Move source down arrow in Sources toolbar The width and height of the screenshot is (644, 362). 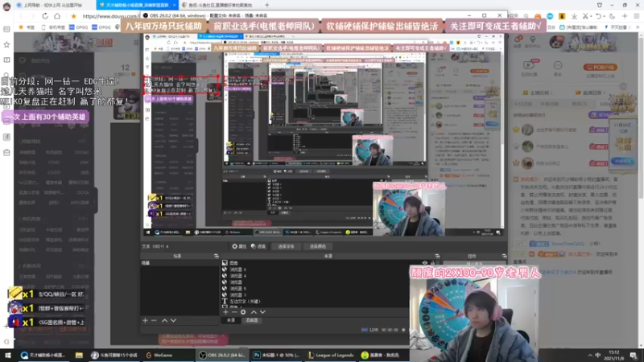click(263, 312)
